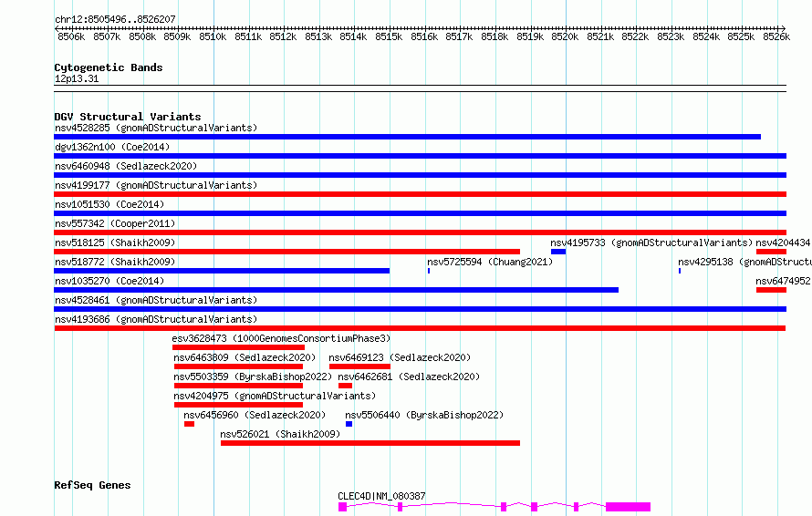Click the 8522k ruler position
The width and height of the screenshot is (812, 516).
click(635, 36)
